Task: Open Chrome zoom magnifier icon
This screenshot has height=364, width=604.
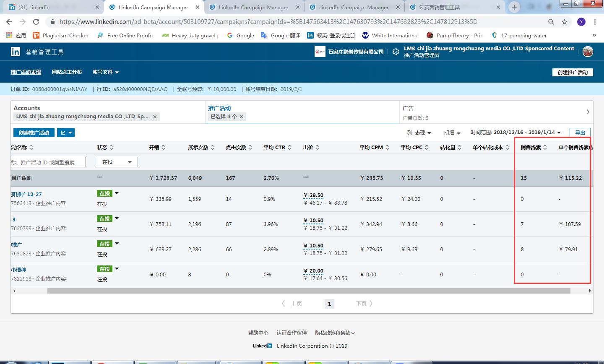Action: click(x=551, y=22)
